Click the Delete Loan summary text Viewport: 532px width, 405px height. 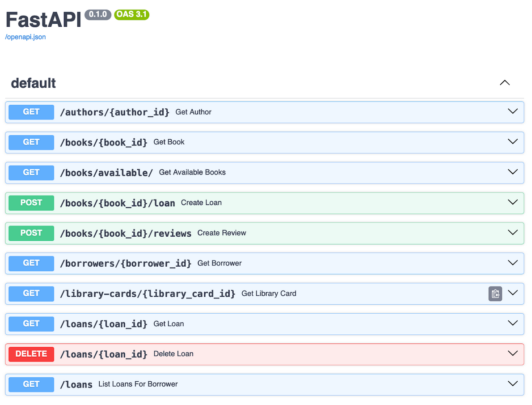click(x=174, y=354)
